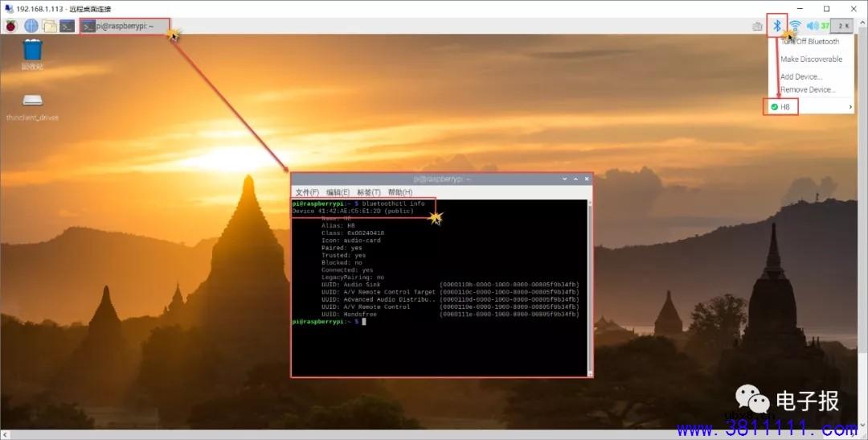Select Add Device... in Bluetooth menu

[x=801, y=77]
